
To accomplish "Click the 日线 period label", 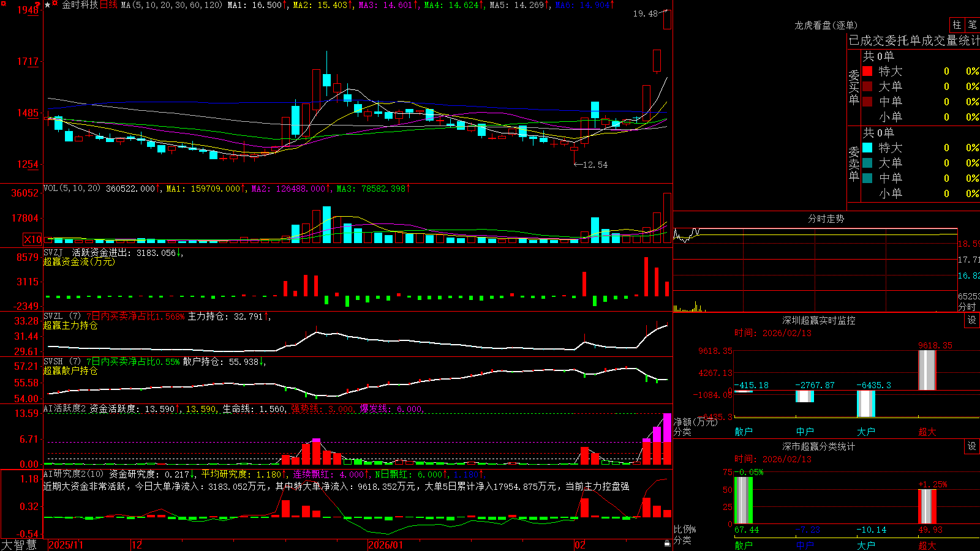I will [108, 5].
